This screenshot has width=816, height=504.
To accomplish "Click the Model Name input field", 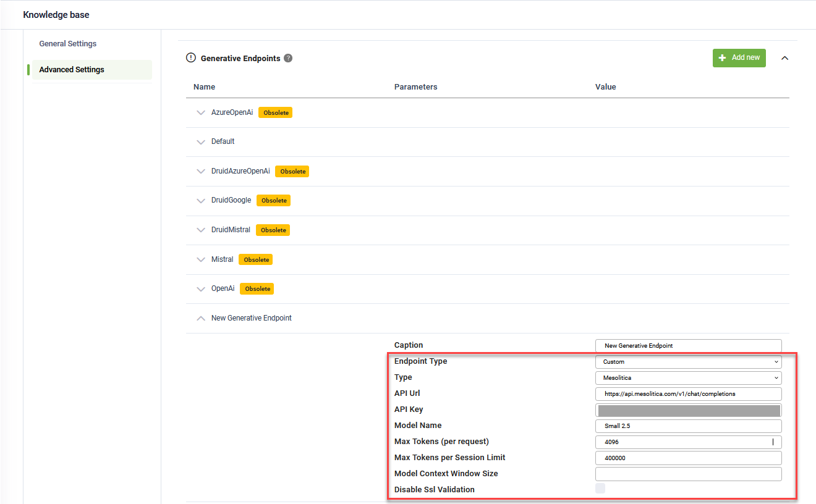I will click(689, 426).
